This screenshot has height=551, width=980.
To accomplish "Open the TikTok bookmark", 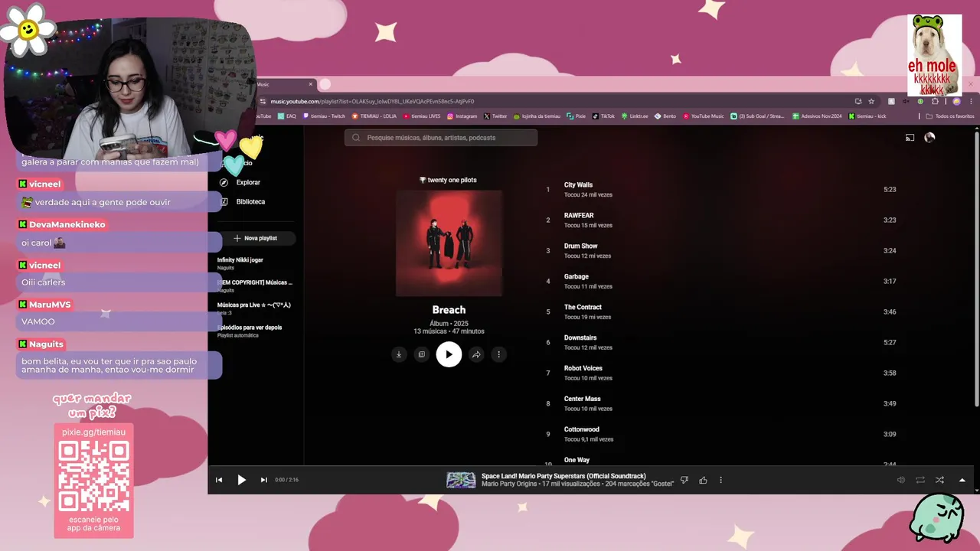I will pos(603,116).
